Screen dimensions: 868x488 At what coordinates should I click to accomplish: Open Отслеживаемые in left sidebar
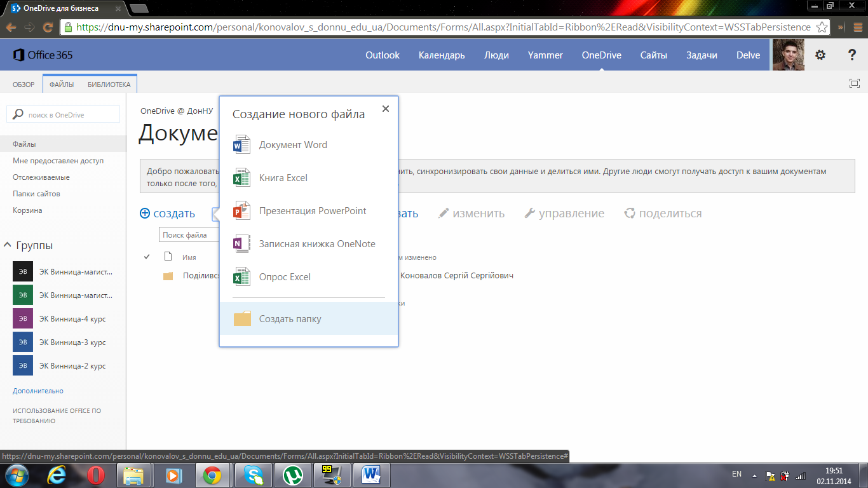coord(41,177)
